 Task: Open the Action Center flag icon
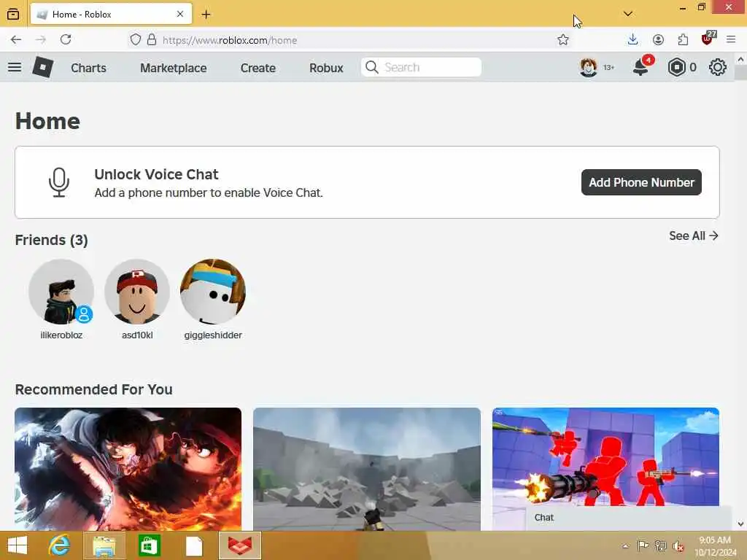click(643, 545)
